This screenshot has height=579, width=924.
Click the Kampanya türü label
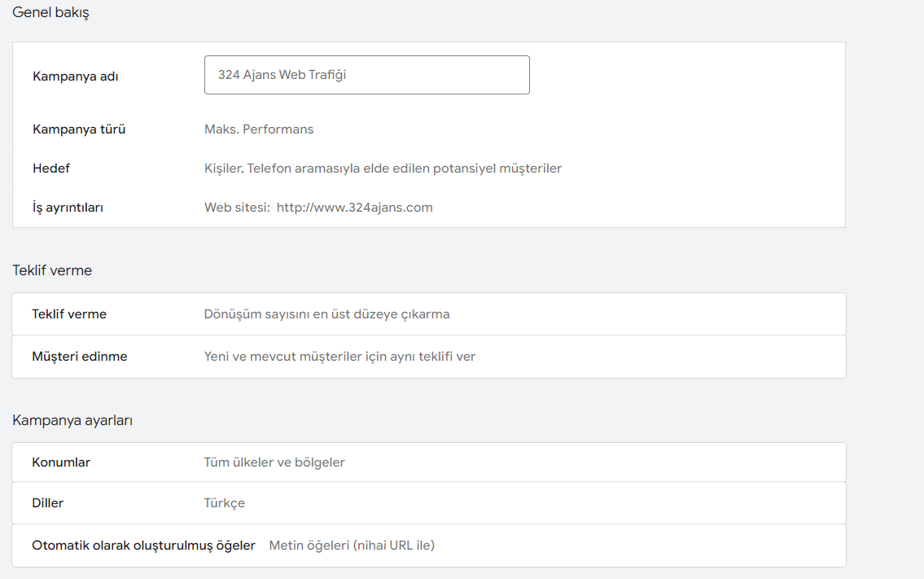(x=79, y=129)
